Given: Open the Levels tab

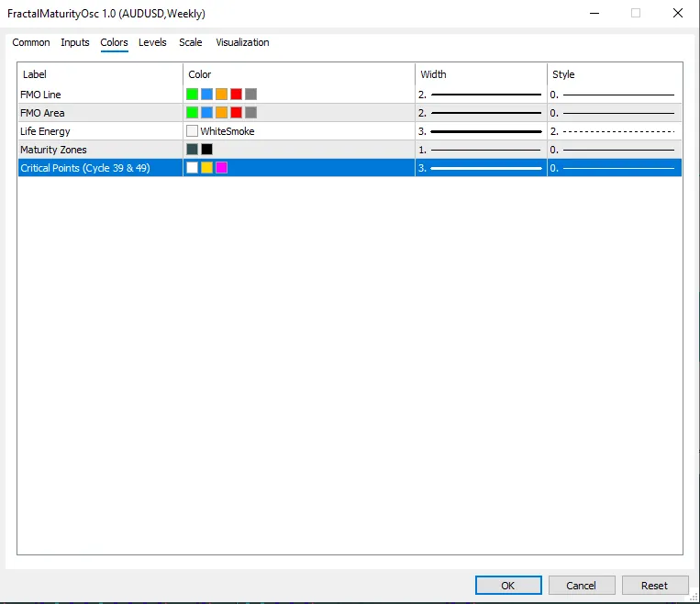Looking at the screenshot, I should pyautogui.click(x=152, y=42).
